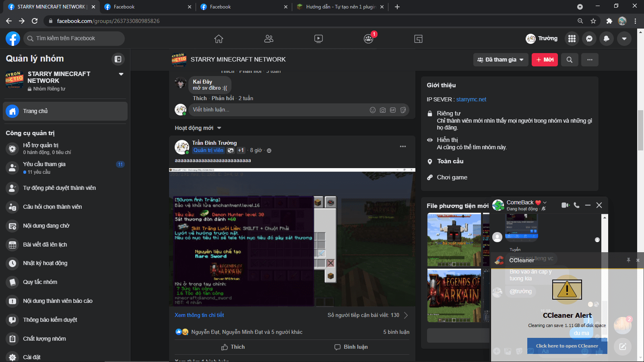Viewport: 644px width, 362px height.
Task: Click the notifications bell icon
Action: [x=607, y=39]
